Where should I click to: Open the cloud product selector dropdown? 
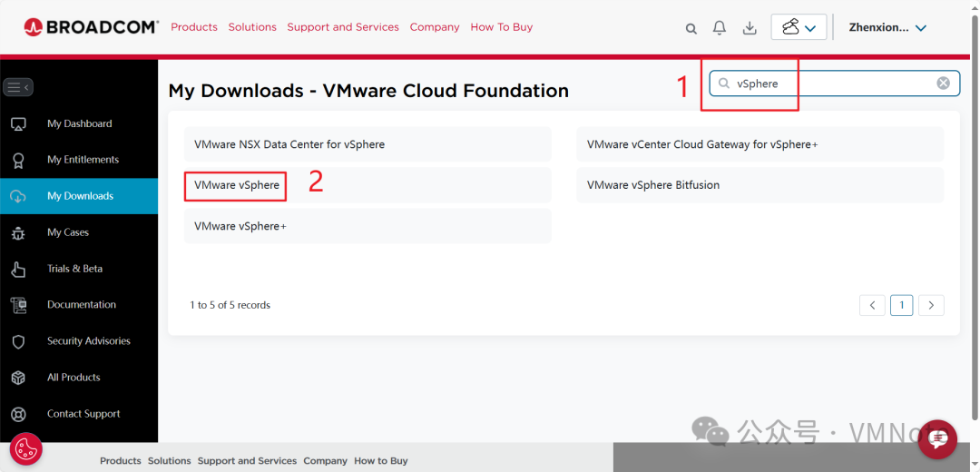click(x=799, y=27)
